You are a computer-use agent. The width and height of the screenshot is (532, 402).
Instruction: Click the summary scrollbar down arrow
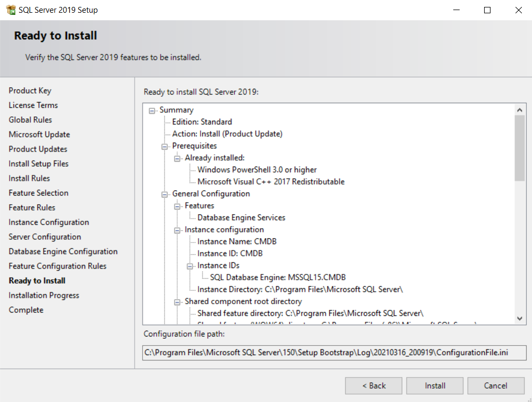click(x=519, y=319)
